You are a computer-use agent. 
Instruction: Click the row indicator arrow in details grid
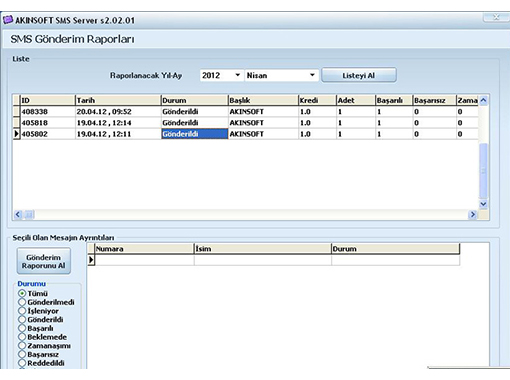[x=91, y=260]
